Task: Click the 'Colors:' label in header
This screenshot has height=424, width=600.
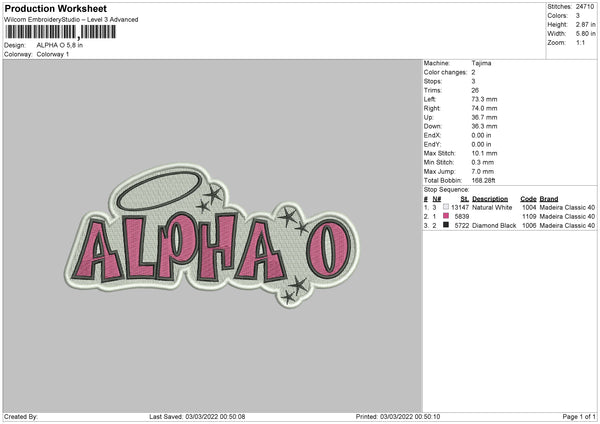Action: click(x=558, y=16)
